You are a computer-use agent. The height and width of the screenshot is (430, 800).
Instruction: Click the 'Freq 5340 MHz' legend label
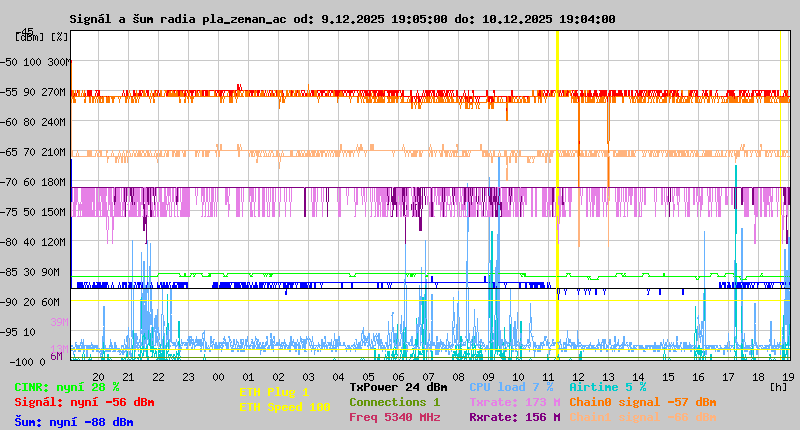tap(395, 417)
